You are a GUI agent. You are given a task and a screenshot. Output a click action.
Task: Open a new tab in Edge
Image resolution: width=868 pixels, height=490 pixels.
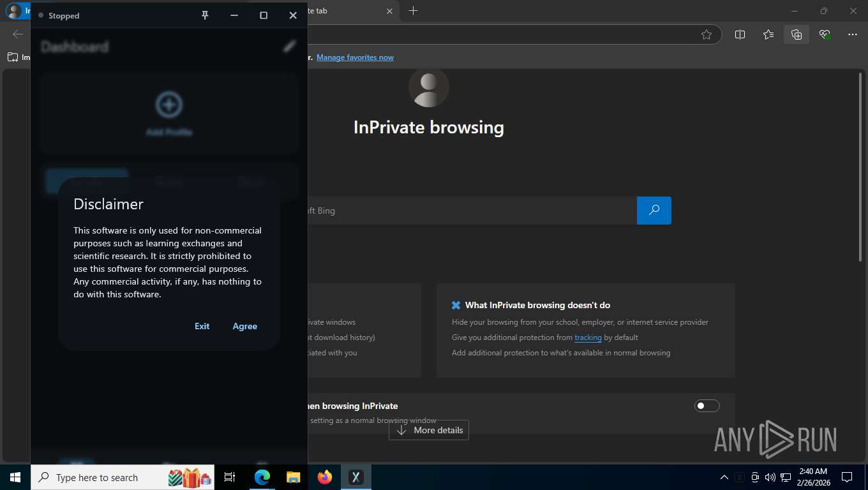click(x=413, y=11)
